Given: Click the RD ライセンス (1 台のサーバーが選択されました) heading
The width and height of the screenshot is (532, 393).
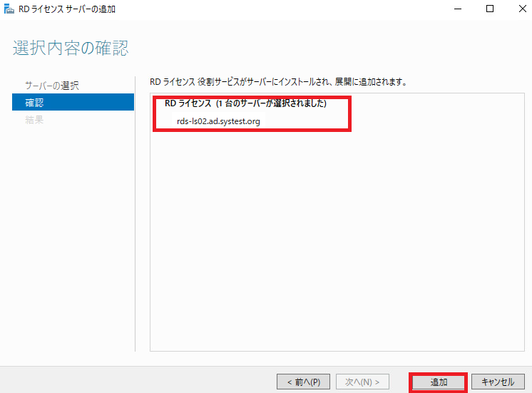Looking at the screenshot, I should tap(245, 103).
